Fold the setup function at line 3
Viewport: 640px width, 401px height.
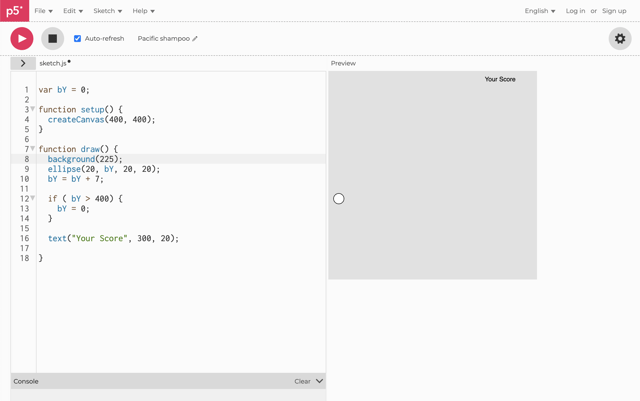pos(33,109)
